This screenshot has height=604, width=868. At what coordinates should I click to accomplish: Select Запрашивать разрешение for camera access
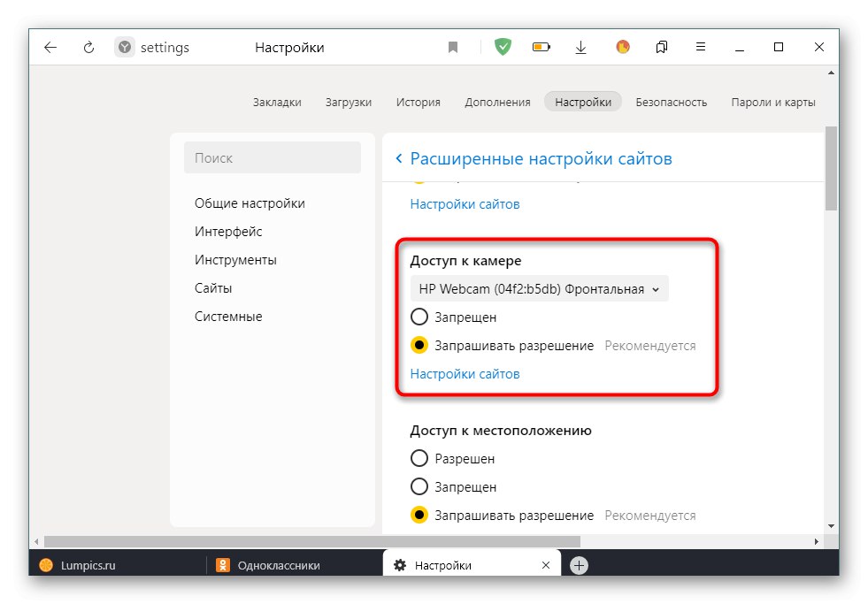pos(419,345)
